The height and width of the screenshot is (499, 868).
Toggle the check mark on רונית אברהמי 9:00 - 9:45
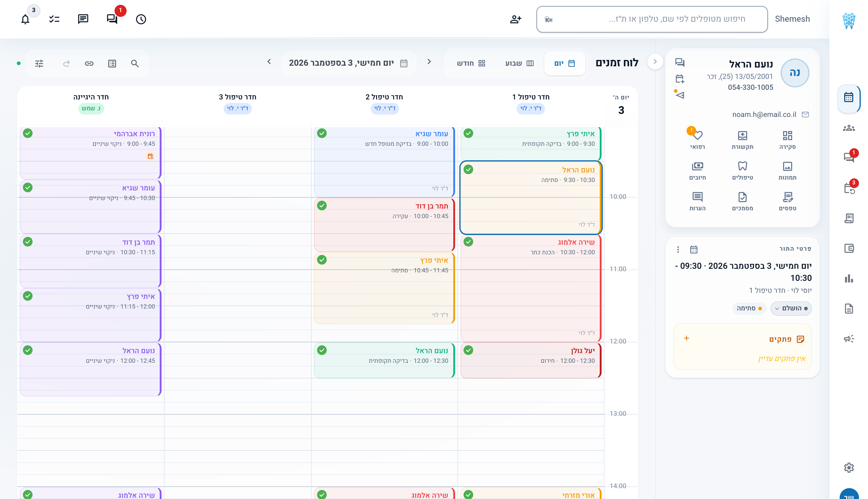click(28, 133)
